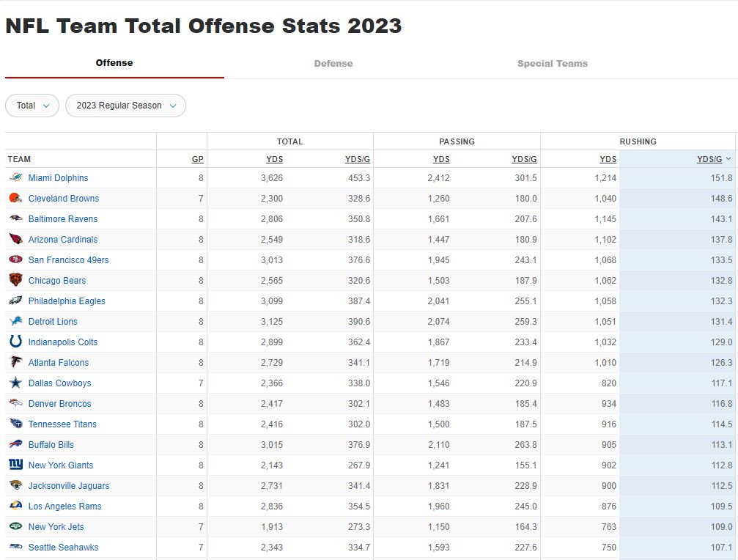Open the Miami Dolphins team link

[58, 178]
